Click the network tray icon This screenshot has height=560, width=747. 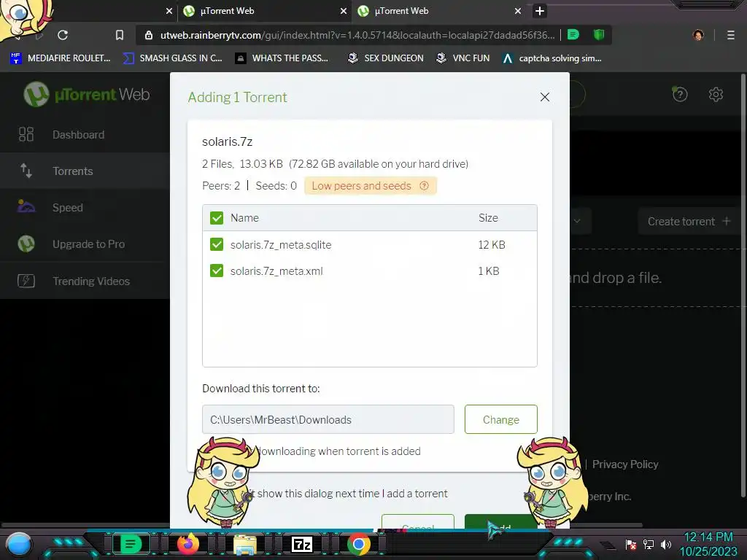point(649,544)
